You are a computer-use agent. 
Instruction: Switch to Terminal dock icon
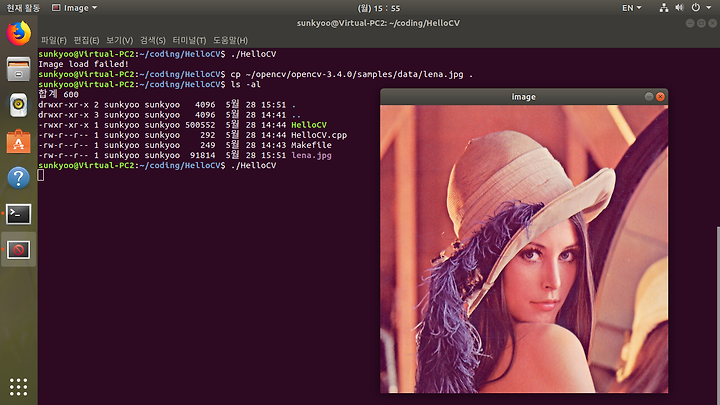point(18,214)
